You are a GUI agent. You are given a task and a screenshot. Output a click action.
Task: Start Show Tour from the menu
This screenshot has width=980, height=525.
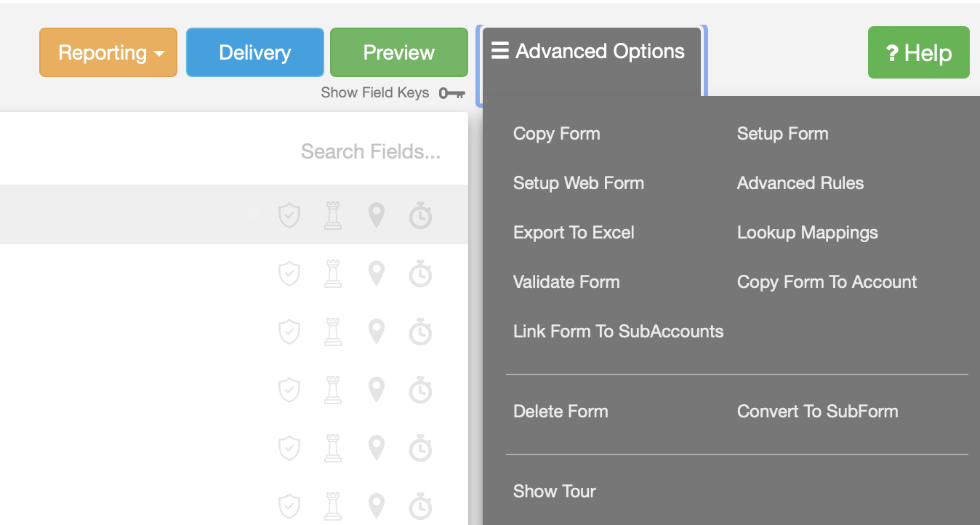(x=555, y=492)
